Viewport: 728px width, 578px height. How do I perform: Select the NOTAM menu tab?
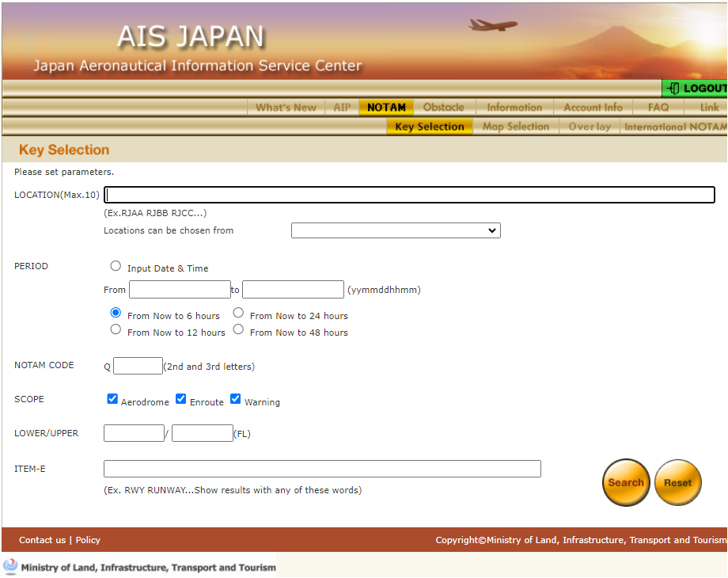(386, 108)
